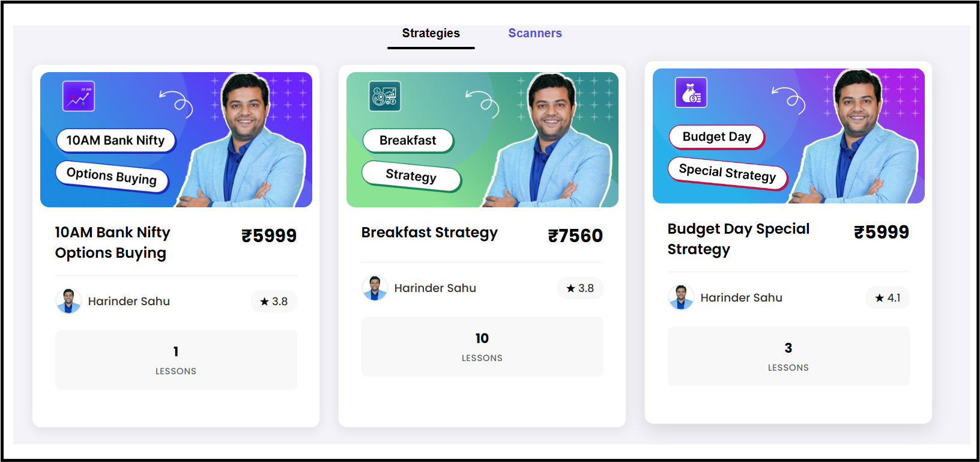Click the ₹7560 price on Breakfast Strategy

[x=575, y=236]
